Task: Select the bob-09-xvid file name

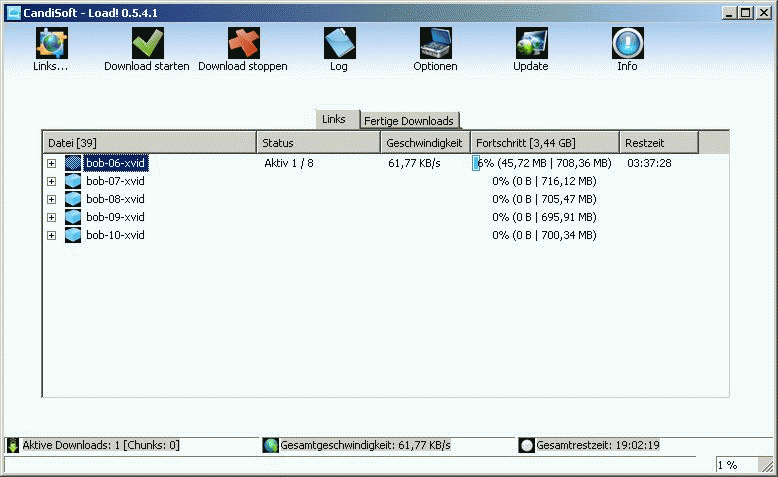Action: pyautogui.click(x=116, y=217)
